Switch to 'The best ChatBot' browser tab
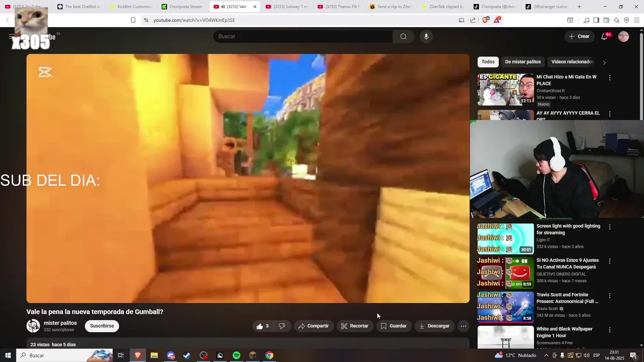The width and height of the screenshot is (644, 362). tap(78, 7)
